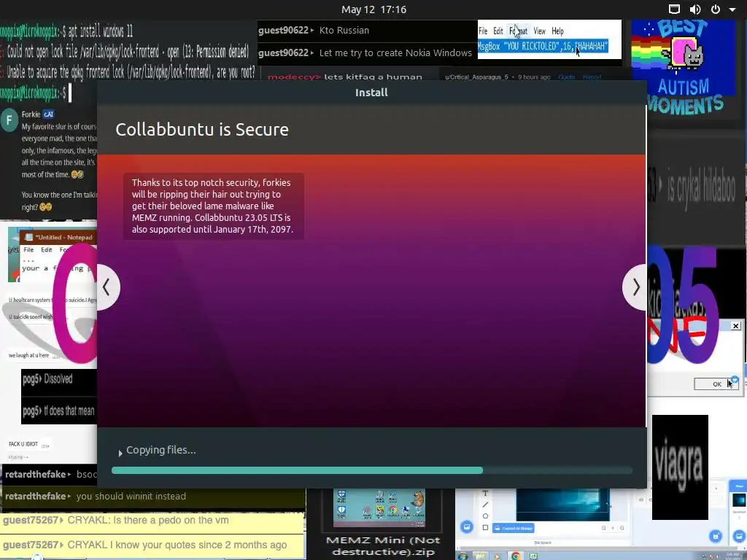Expand the system menu dropdown arrow
The height and width of the screenshot is (560, 747).
click(x=732, y=9)
